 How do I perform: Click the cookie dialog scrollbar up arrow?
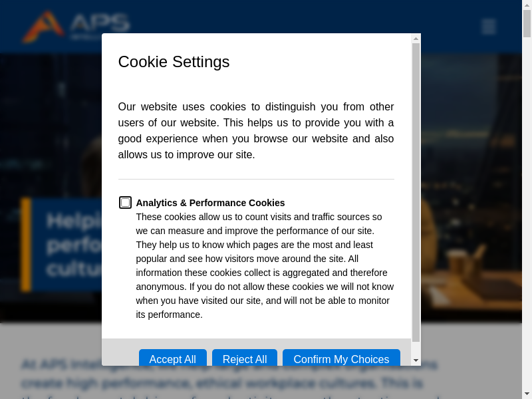click(x=416, y=38)
